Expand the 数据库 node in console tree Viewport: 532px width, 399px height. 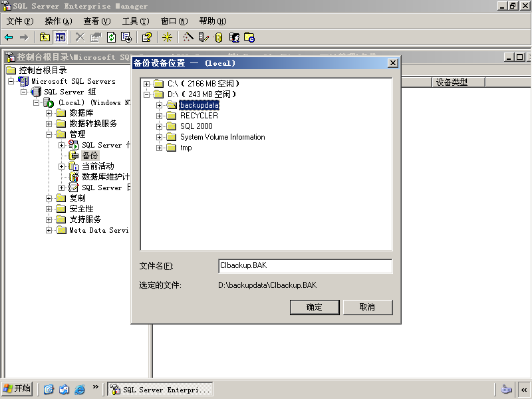point(49,113)
